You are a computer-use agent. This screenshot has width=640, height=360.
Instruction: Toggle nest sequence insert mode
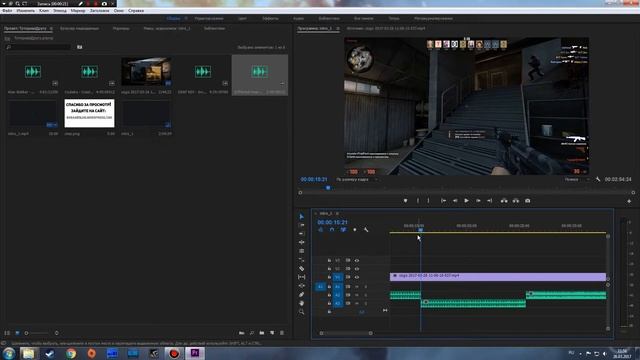[320, 230]
